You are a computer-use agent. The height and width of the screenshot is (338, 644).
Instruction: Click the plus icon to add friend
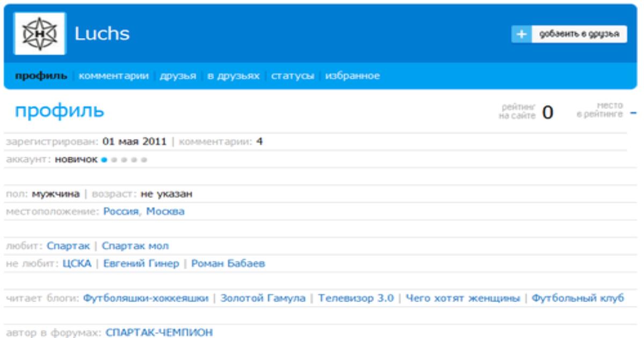tap(521, 34)
